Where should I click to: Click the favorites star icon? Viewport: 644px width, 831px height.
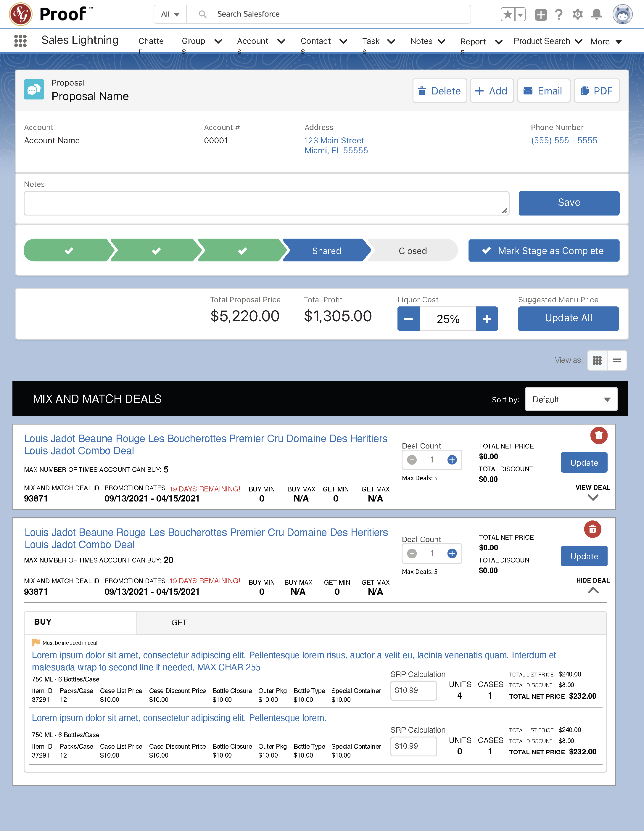(508, 15)
